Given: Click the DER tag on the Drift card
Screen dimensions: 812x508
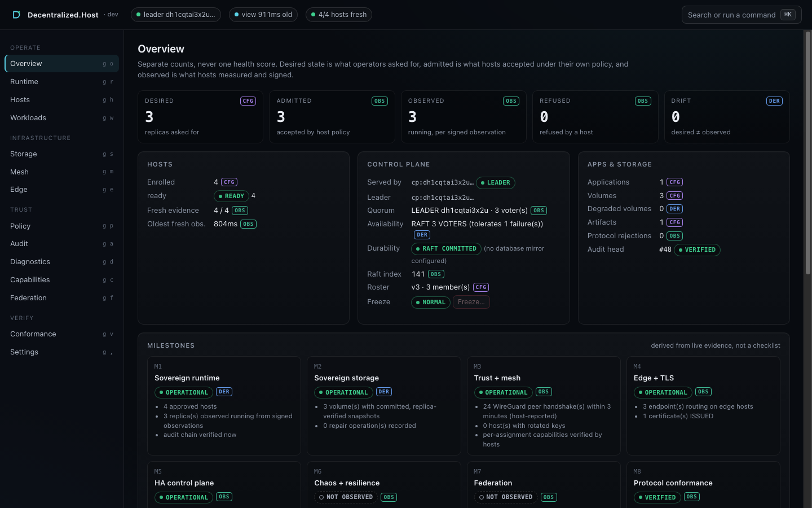Looking at the screenshot, I should tap(774, 101).
